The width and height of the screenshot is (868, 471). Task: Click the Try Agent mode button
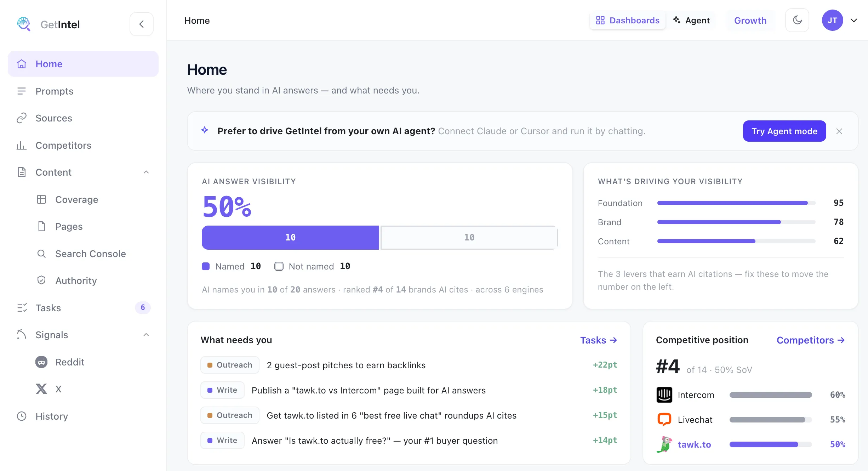point(784,131)
